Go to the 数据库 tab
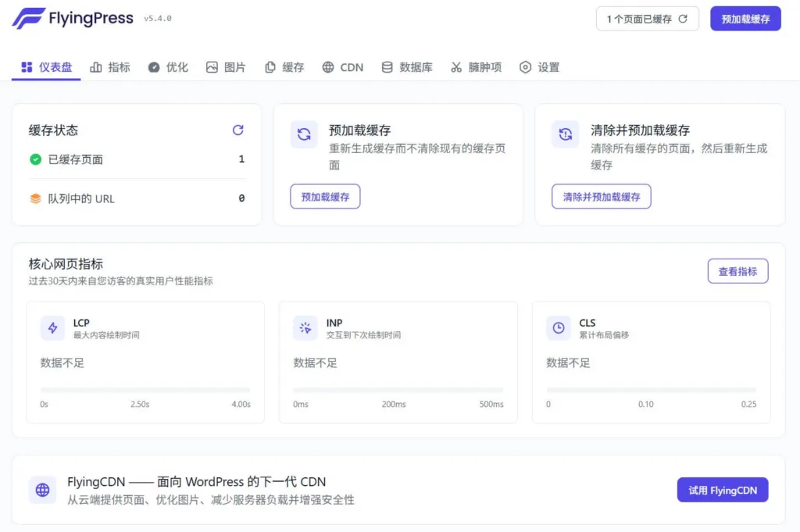The height and width of the screenshot is (532, 800). click(x=406, y=67)
